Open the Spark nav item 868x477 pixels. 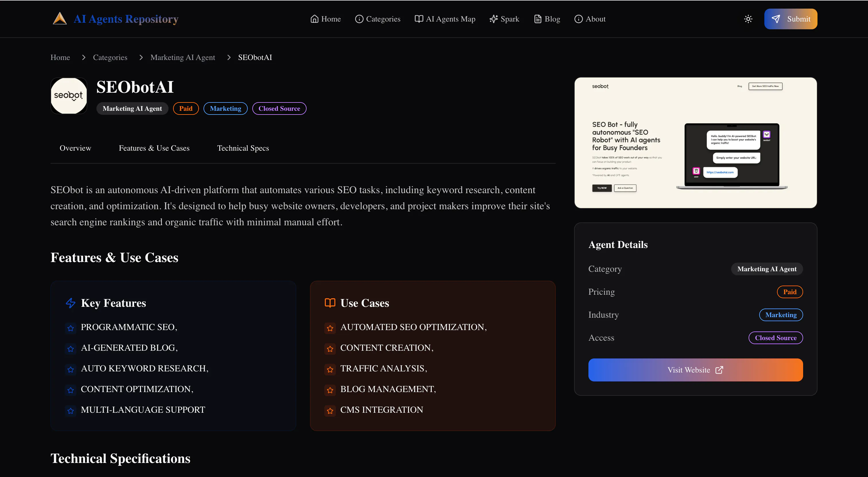[x=504, y=19]
